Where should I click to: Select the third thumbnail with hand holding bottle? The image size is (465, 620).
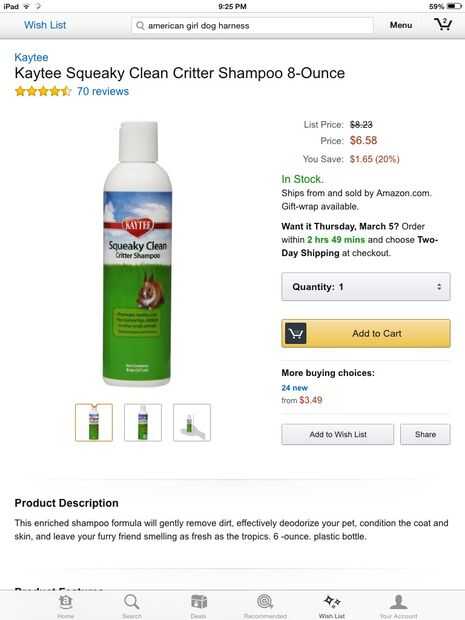click(192, 422)
